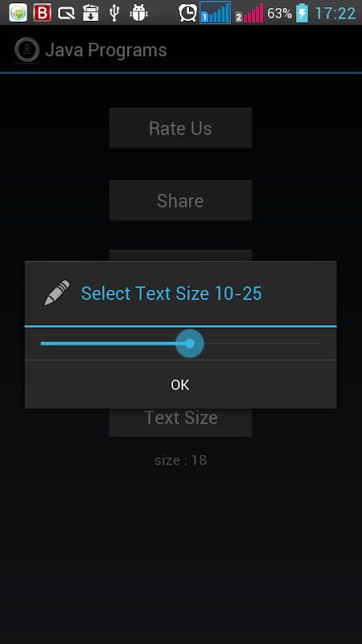This screenshot has height=644, width=362.
Task: Tap the search notification icon in status bar
Action: point(67,13)
